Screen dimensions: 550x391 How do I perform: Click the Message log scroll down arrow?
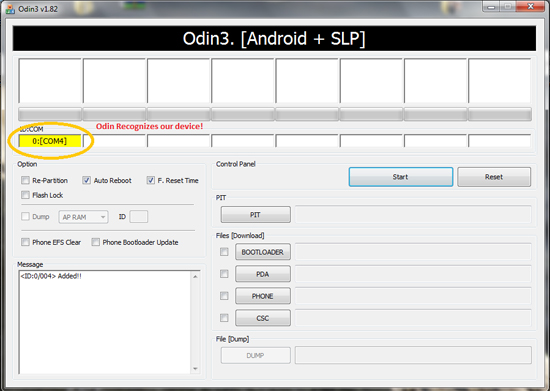coord(195,369)
